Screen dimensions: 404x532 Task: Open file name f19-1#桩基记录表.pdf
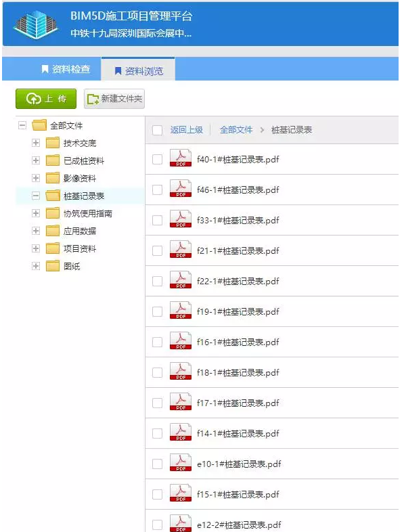click(x=238, y=312)
